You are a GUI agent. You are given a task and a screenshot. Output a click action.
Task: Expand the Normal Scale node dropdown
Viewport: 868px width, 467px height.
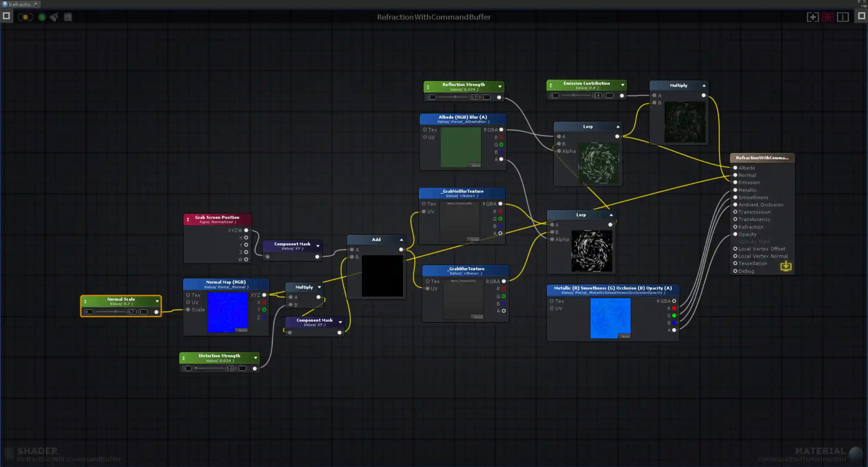(x=157, y=301)
